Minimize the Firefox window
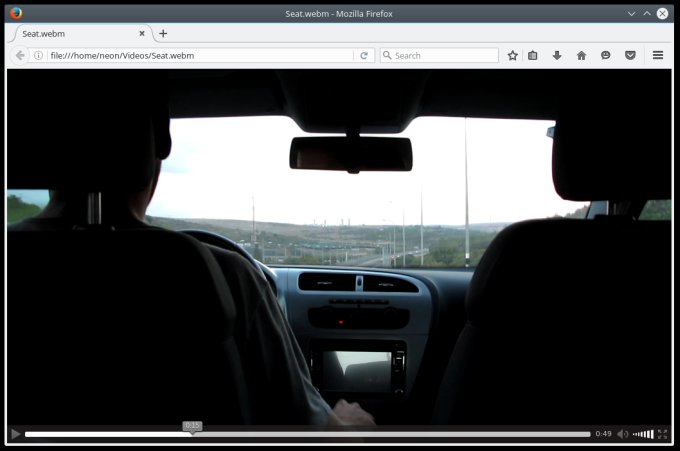 click(631, 13)
